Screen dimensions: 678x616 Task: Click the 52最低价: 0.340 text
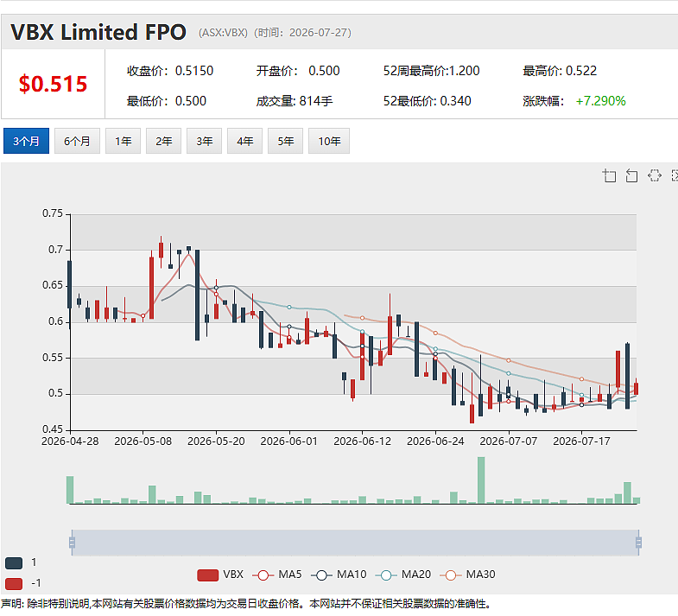(428, 101)
